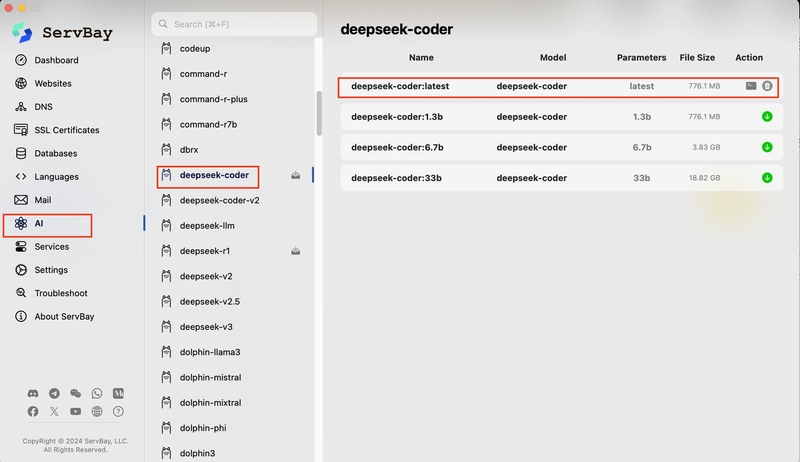Screen dimensions: 800x462
Task: Click the deepseek-coder:33b name cell
Action: (x=396, y=177)
